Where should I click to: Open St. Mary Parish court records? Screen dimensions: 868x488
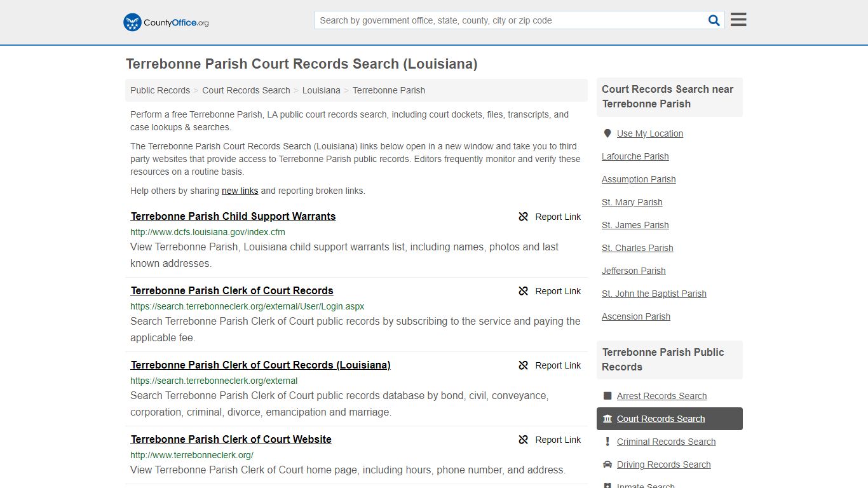(x=632, y=202)
